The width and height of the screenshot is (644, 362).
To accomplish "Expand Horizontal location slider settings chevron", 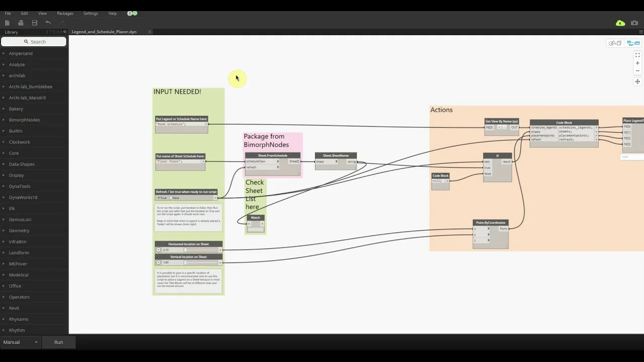I will coord(158,250).
